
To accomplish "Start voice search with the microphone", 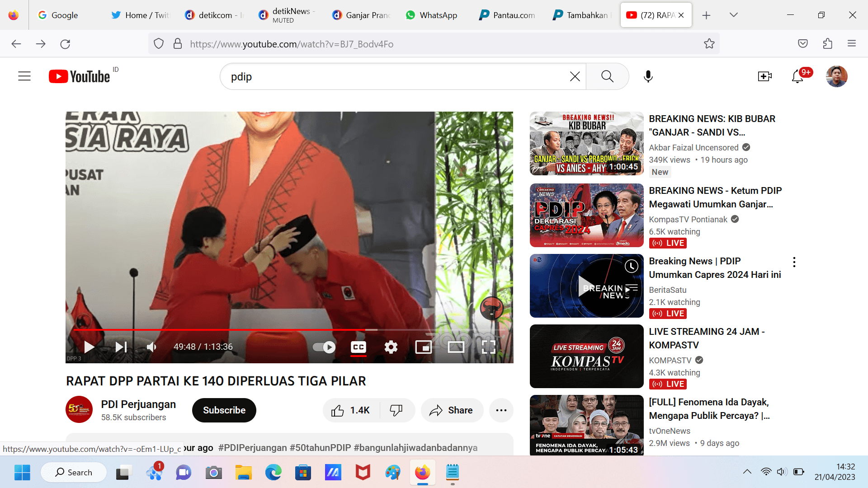I will [648, 76].
